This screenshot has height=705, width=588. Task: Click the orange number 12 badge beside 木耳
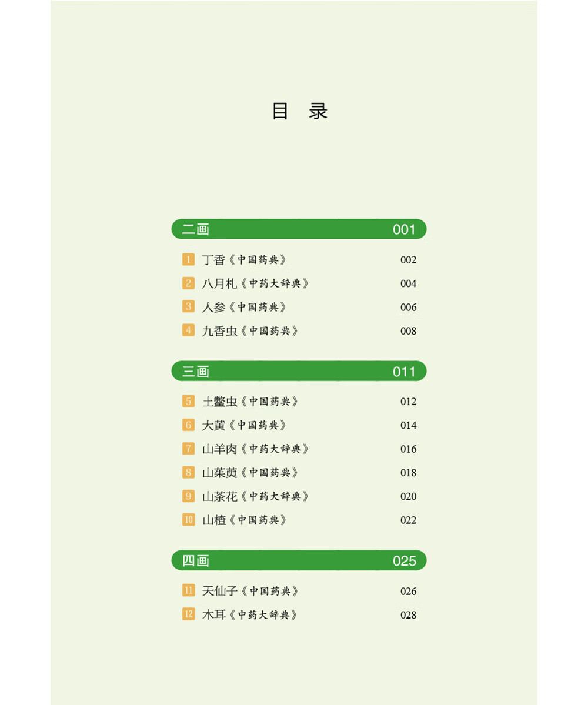coord(188,614)
